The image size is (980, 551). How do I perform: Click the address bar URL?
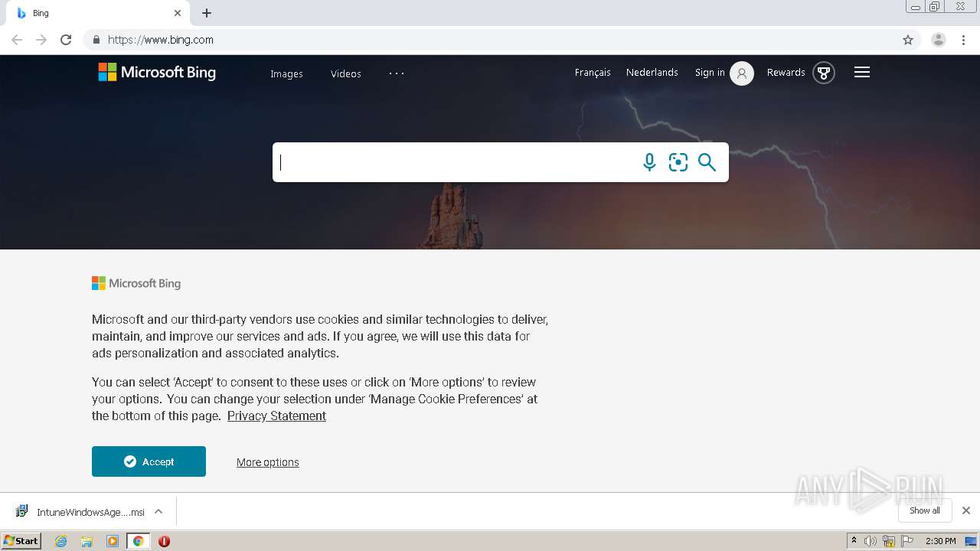[x=161, y=40]
